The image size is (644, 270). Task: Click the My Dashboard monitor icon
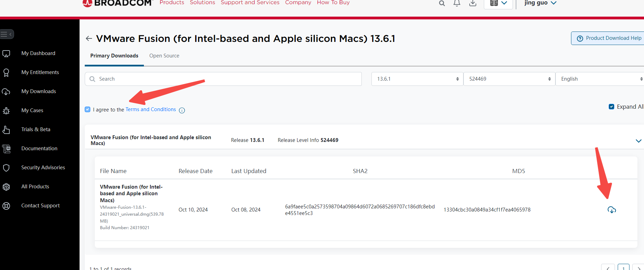pyautogui.click(x=6, y=54)
